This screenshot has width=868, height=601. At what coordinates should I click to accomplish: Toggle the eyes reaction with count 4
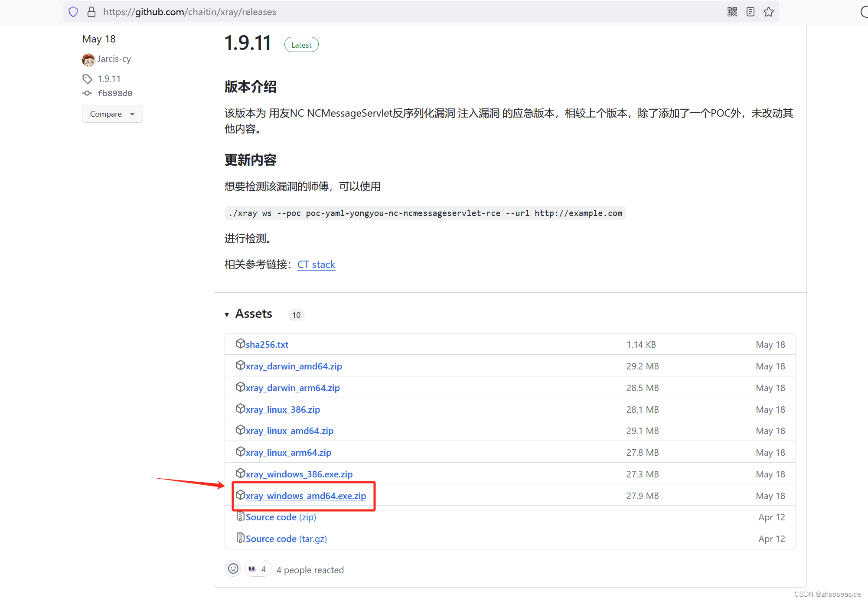pyautogui.click(x=258, y=568)
